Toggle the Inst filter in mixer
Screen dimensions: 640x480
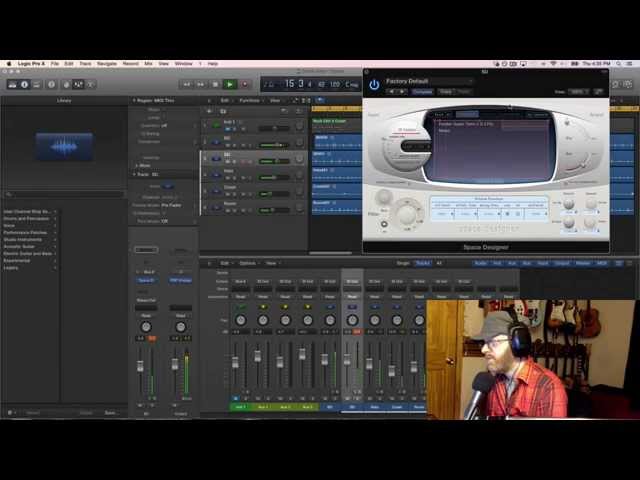point(497,263)
